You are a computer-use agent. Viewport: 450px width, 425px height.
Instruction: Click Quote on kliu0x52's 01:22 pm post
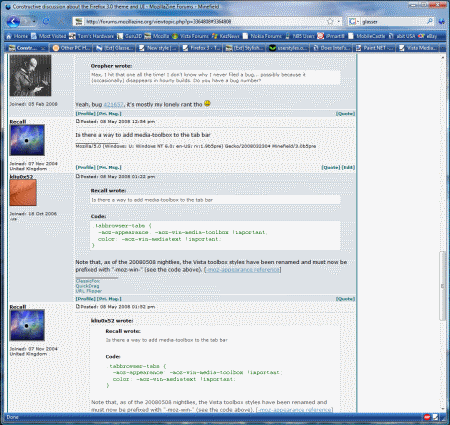[x=345, y=299]
